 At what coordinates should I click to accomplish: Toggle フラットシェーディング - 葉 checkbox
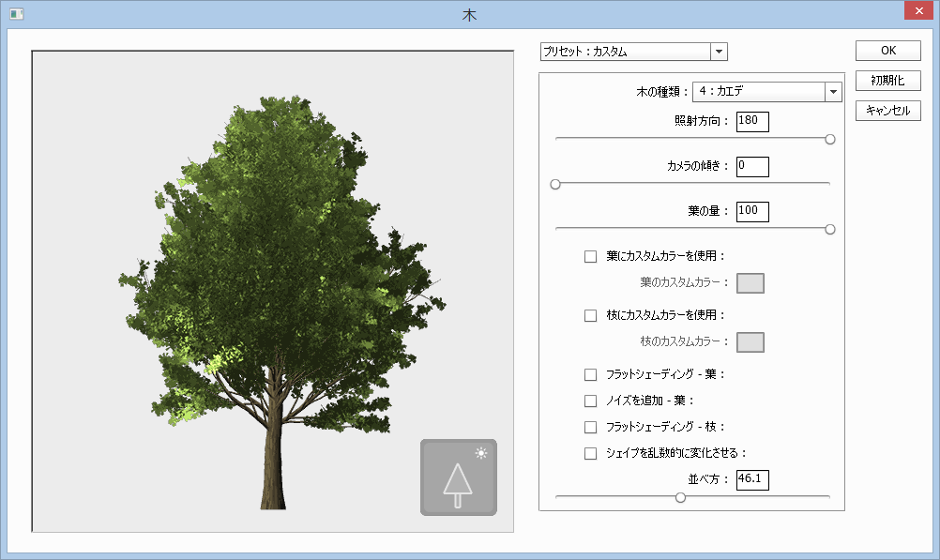(591, 375)
